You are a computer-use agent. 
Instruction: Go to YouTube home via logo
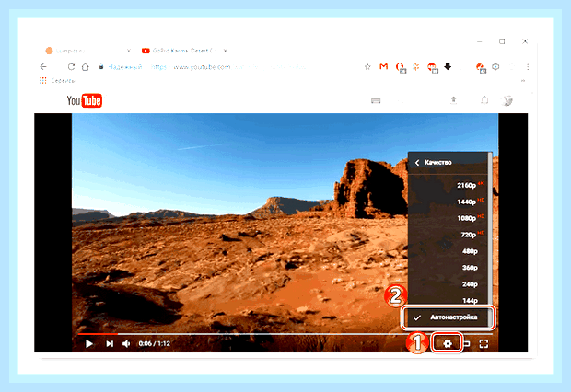tap(84, 100)
